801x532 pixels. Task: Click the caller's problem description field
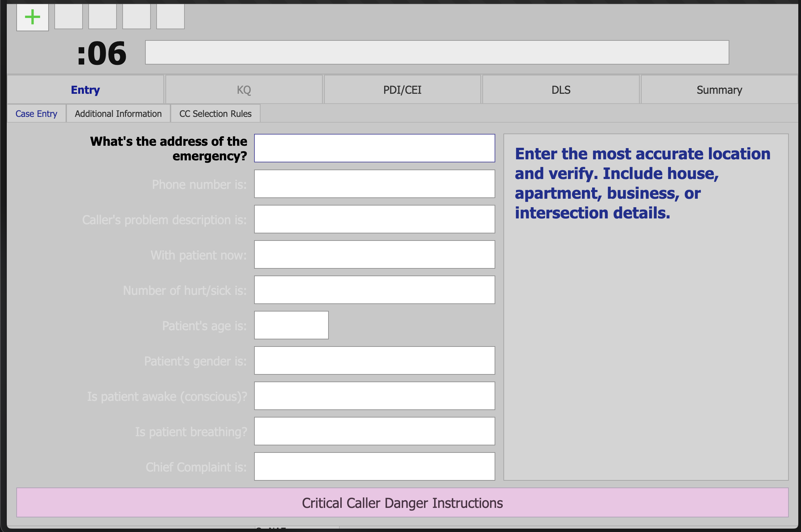374,219
